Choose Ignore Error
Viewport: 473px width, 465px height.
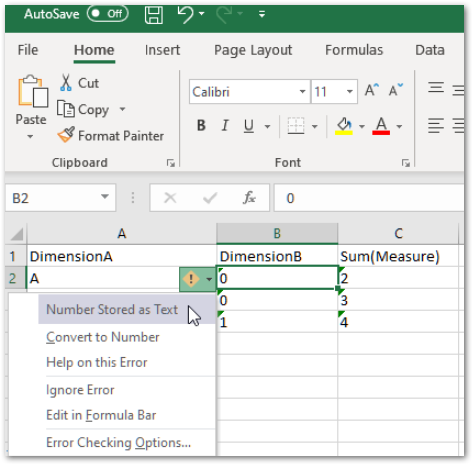(x=80, y=390)
